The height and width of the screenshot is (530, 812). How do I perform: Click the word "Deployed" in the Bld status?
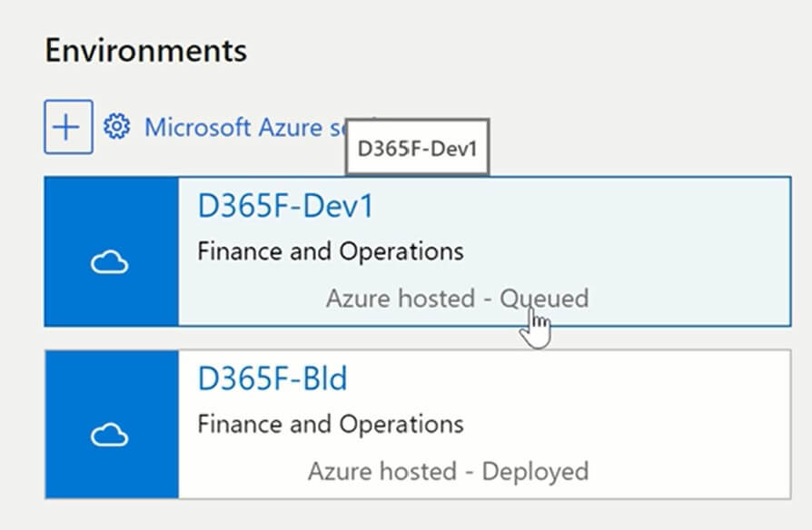click(535, 471)
